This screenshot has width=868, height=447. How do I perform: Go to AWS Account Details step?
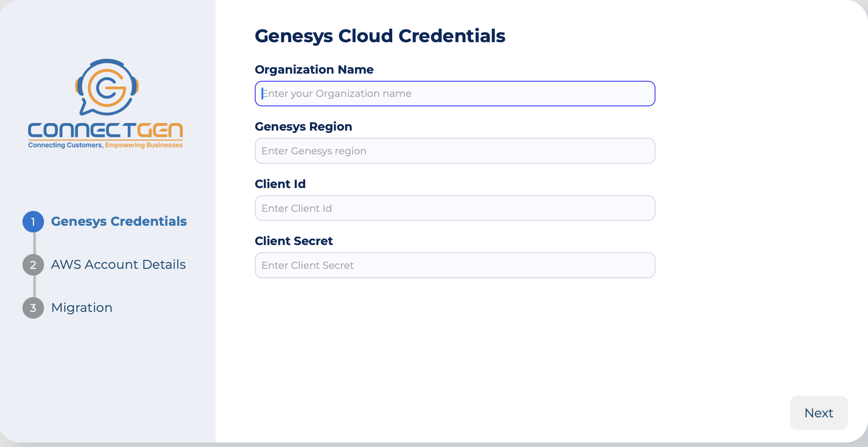[118, 264]
